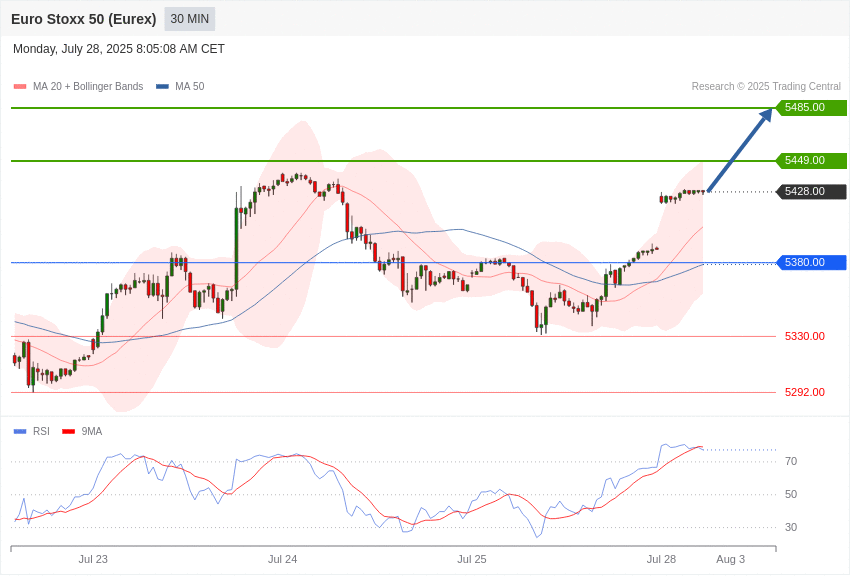Toggle the 9MA legend entry
Image resolution: width=850 pixels, height=576 pixels.
(x=82, y=431)
